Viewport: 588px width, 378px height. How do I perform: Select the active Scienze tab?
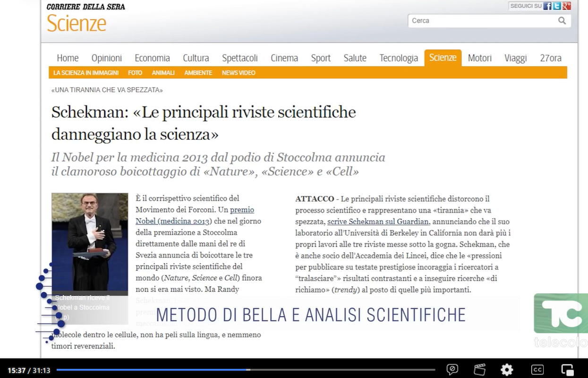point(443,58)
